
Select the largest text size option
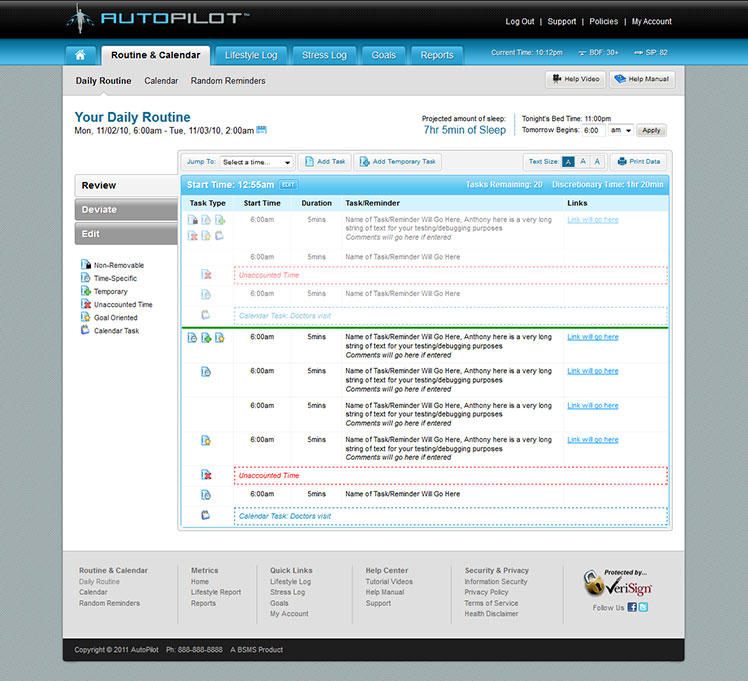click(x=598, y=161)
